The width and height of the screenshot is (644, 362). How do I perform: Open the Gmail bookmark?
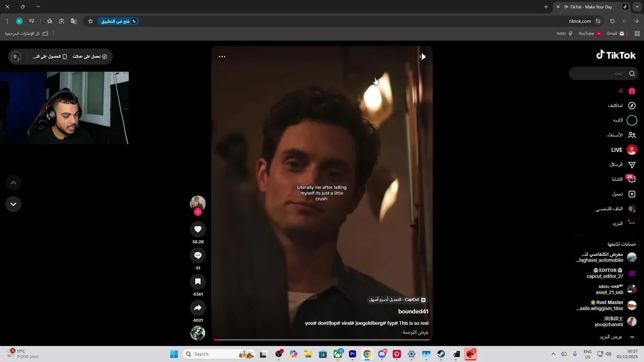[x=615, y=33]
